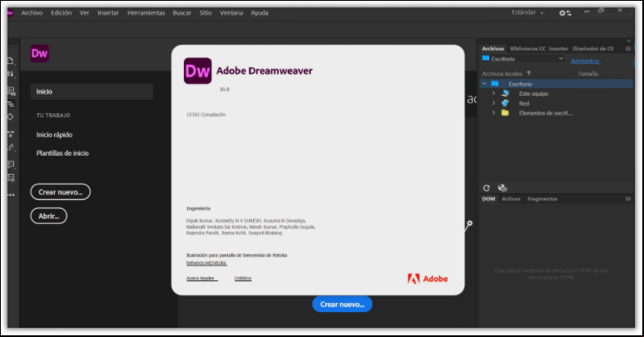The height and width of the screenshot is (337, 644).
Task: Select Plantillas de inicio in the sidebar
Action: click(x=62, y=153)
